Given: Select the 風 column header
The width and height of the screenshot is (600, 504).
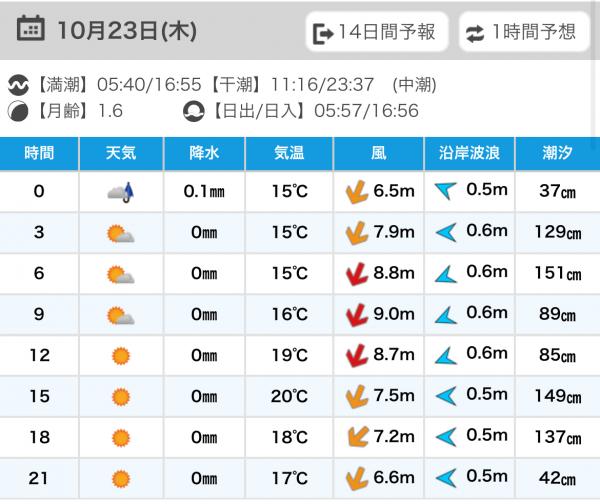Looking at the screenshot, I should point(379,154).
